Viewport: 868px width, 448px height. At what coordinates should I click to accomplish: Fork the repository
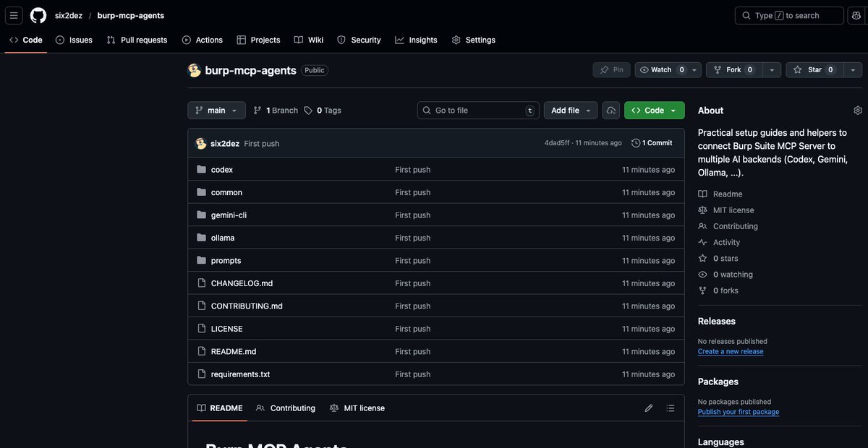[x=733, y=70]
